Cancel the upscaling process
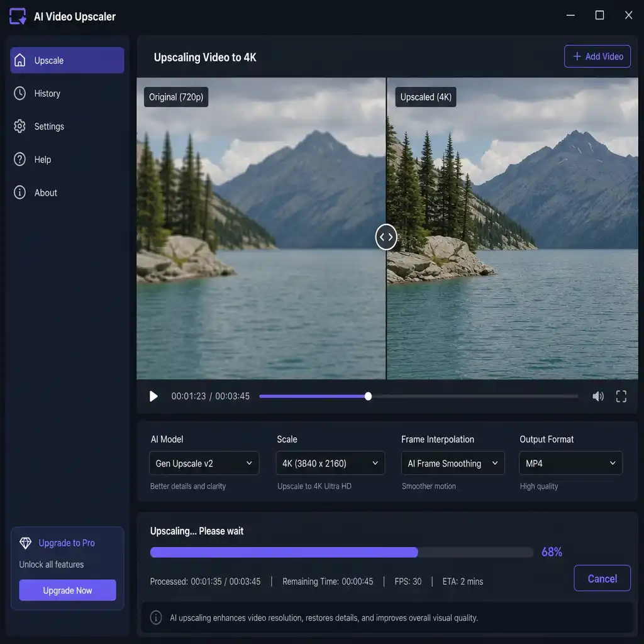This screenshot has height=644, width=644. click(602, 579)
